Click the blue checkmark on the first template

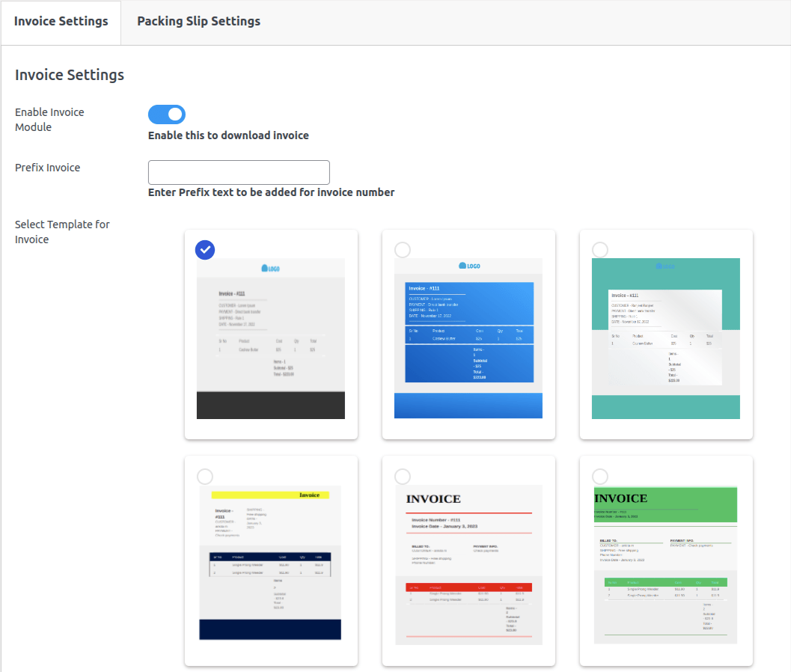(205, 250)
